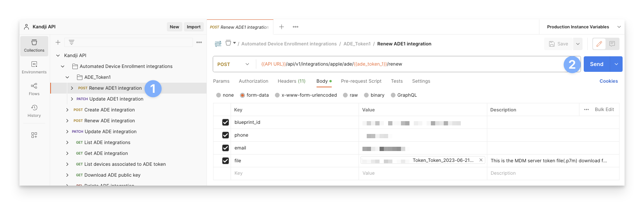Select the POST Renew ADE1 integration tab
Image resolution: width=644 pixels, height=205 pixels.
pyautogui.click(x=240, y=27)
